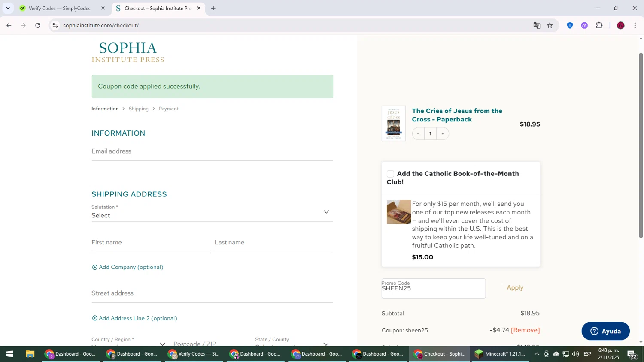This screenshot has height=362, width=644.
Task: Click the page vertical scrollbar
Action: click(641, 145)
